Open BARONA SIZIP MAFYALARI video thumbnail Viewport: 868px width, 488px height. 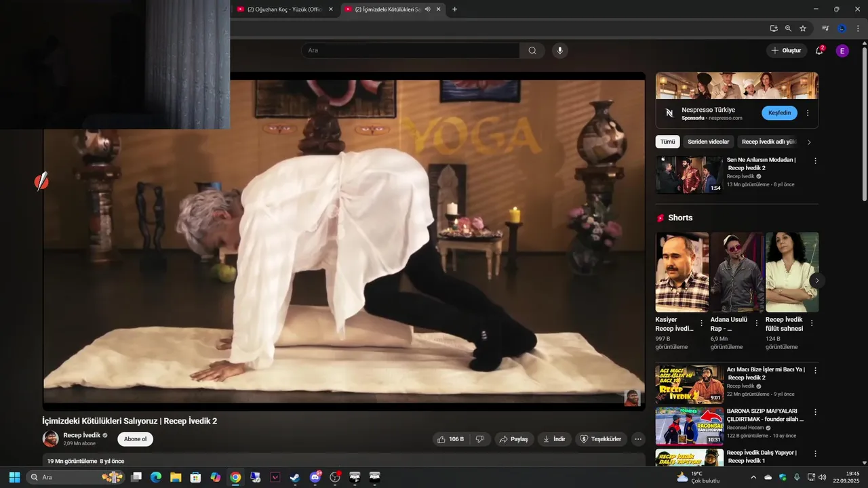(x=689, y=426)
